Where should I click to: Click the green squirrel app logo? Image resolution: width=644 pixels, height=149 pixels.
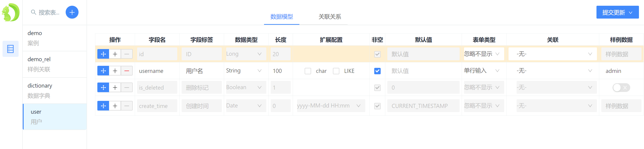(11, 12)
